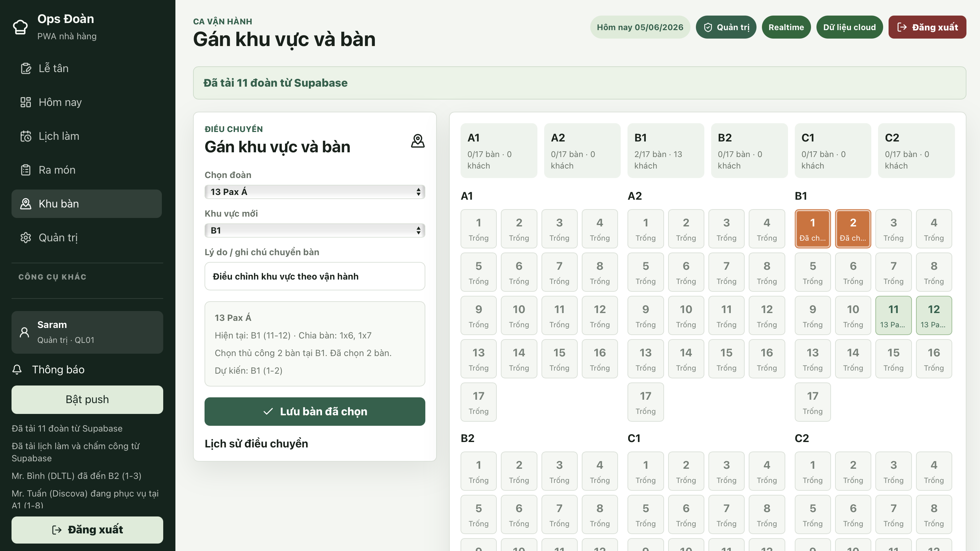
Task: Toggle table 11 in B1 occupied by 13 Pax
Action: pyautogui.click(x=893, y=316)
